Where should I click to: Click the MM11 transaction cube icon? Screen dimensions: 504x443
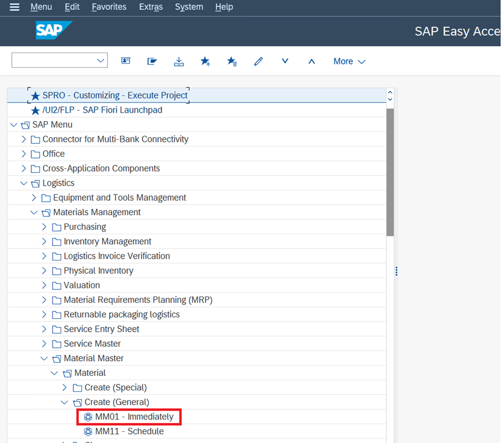tap(88, 431)
